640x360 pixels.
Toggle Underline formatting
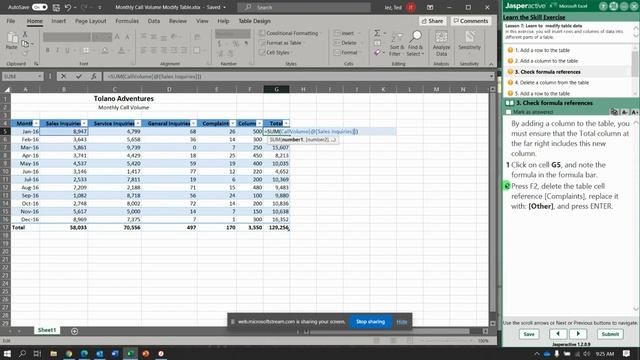pos(67,51)
